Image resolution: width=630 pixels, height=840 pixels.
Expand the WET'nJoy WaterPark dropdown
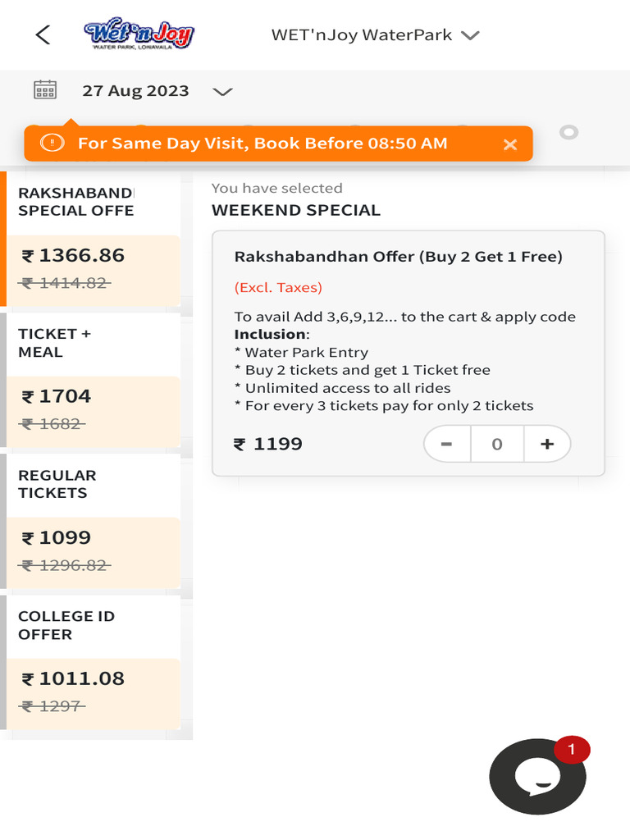469,35
